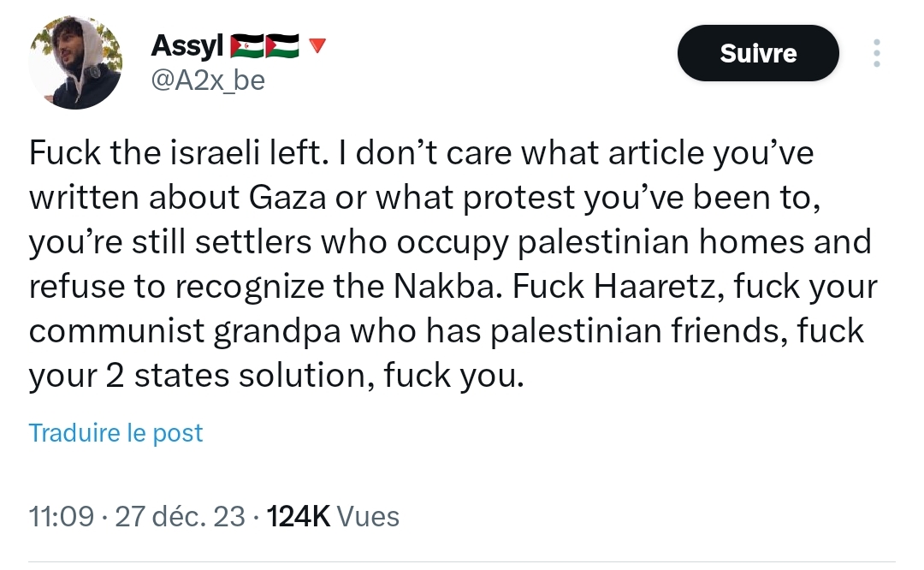Translate the post via Traduire le post
The image size is (924, 570).
click(115, 432)
